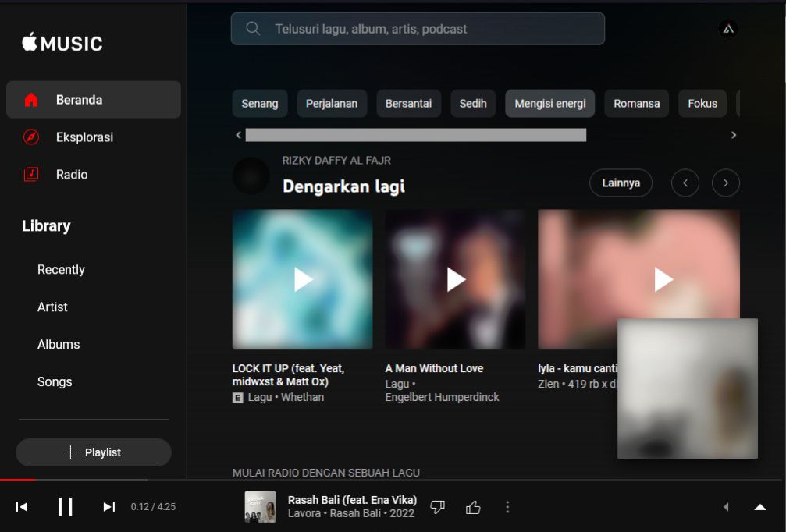Screen dimensions: 786x532
Task: Click the search magnifier icon
Action: [x=253, y=29]
